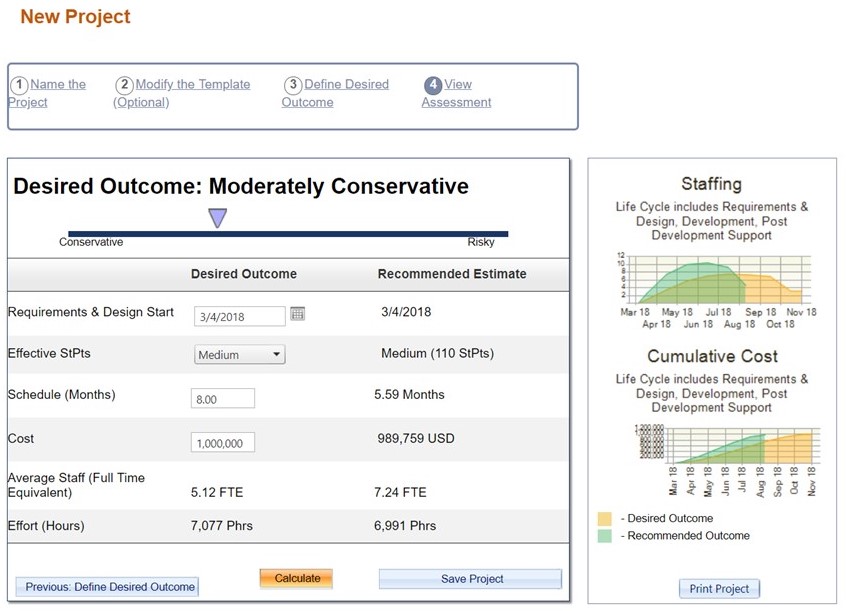Click the dark blue outcome slider bar

click(x=288, y=234)
